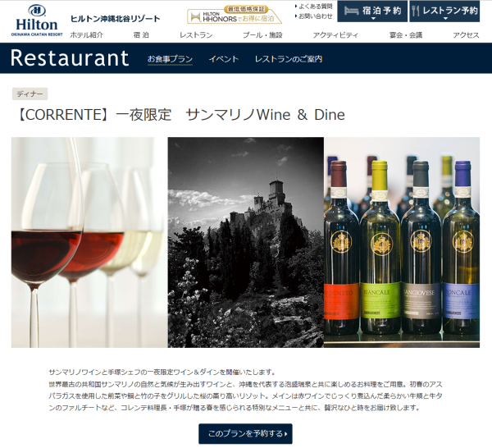This screenshot has height=448, width=492.
Task: Go to 宴会・会議 menu item
Action: (406, 34)
